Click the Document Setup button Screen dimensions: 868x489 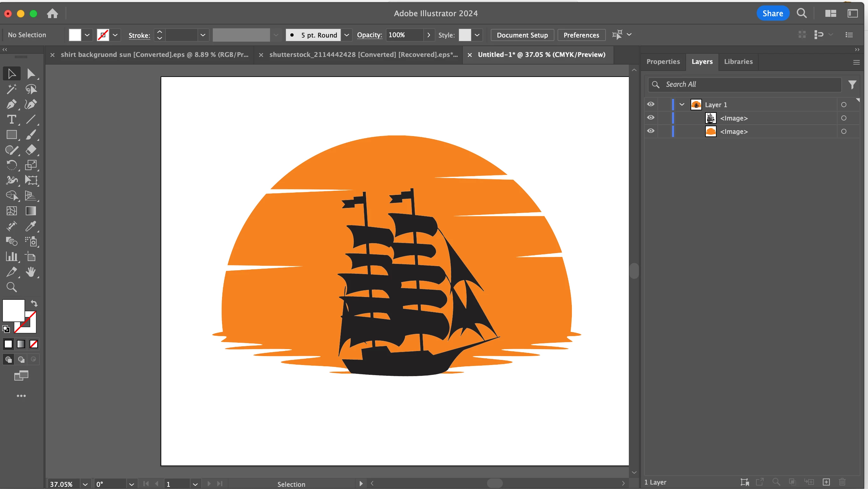(522, 35)
